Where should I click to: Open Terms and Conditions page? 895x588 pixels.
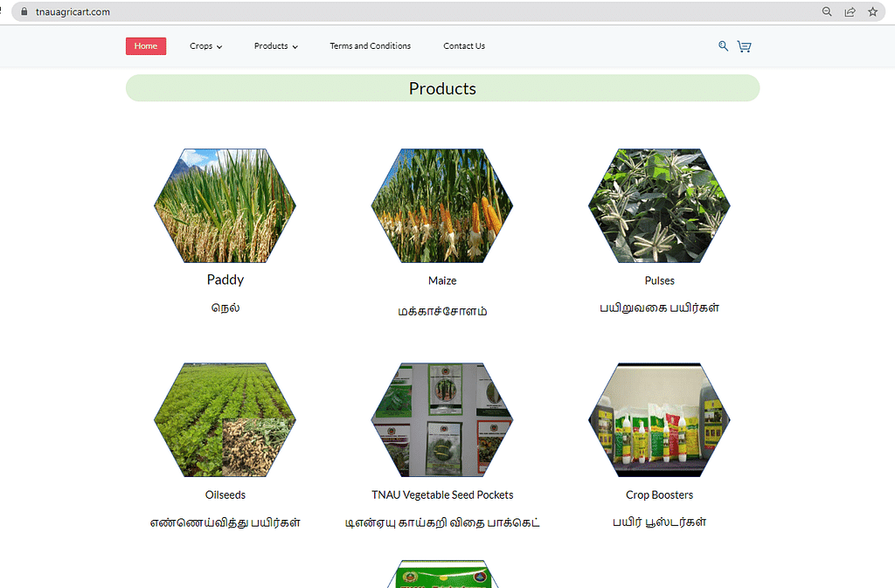click(371, 46)
